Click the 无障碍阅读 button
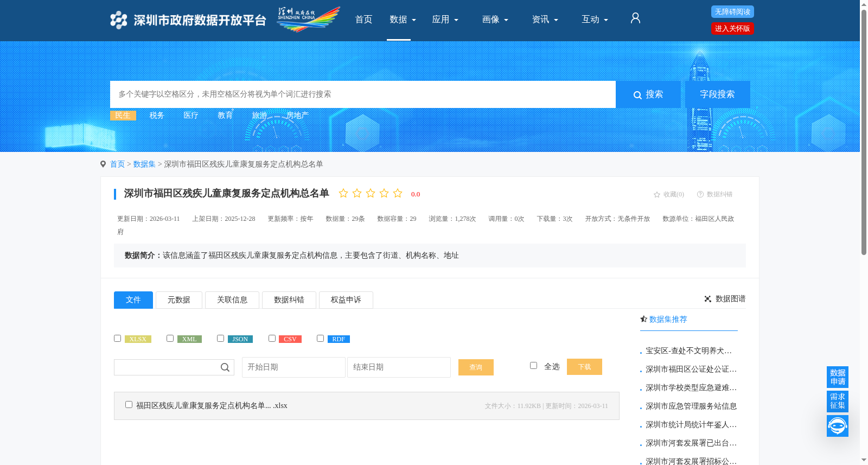 (732, 12)
